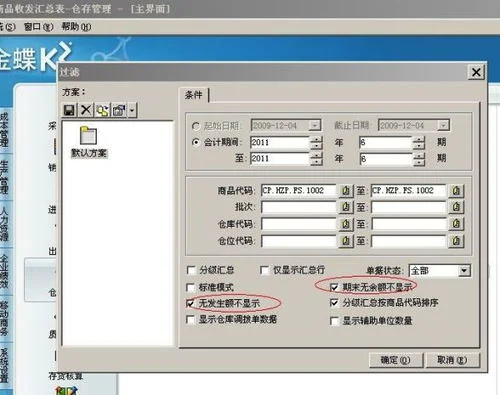Select the 起始日期 radio button
This screenshot has width=500, height=395.
click(196, 126)
